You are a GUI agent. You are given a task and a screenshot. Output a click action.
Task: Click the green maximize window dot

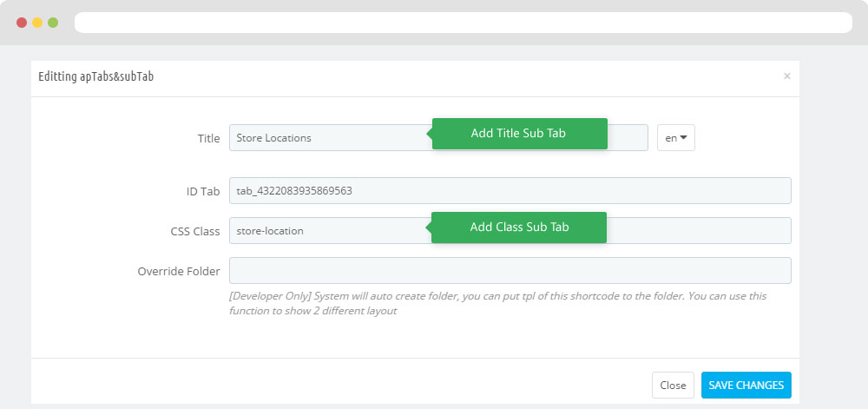(x=53, y=23)
